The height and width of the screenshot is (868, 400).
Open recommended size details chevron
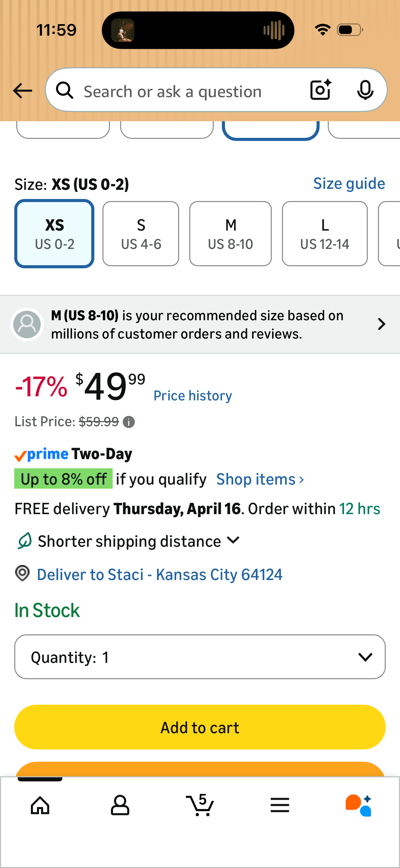[382, 324]
